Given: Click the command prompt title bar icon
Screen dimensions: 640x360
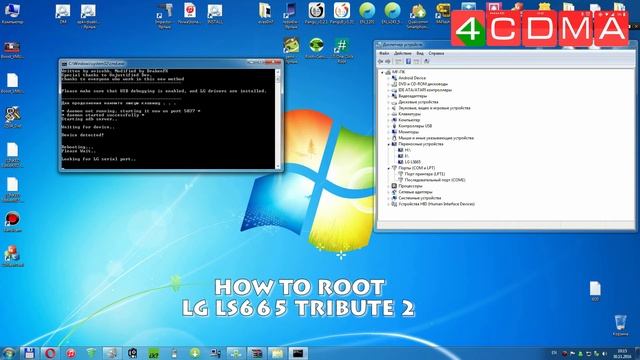Looking at the screenshot, I should click(64, 64).
